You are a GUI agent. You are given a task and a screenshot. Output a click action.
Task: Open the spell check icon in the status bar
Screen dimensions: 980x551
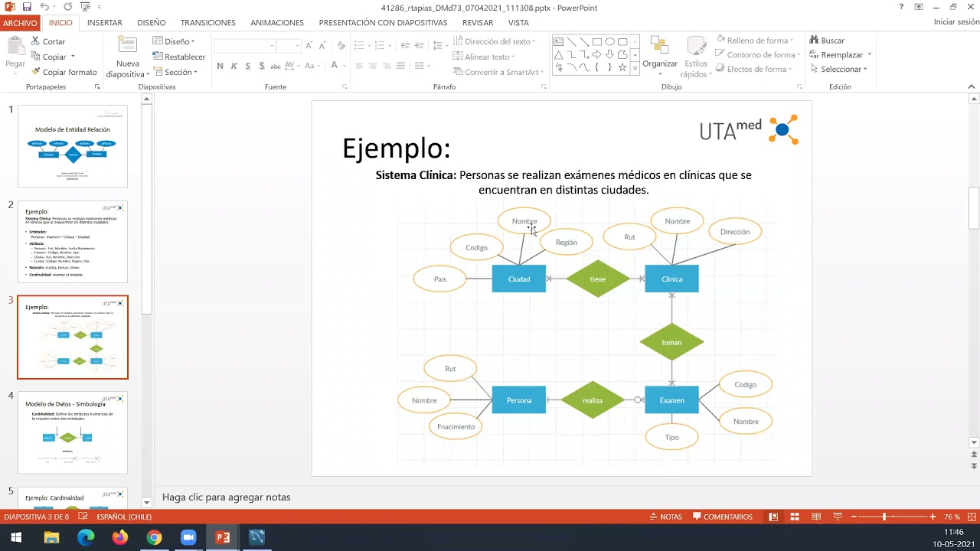pyautogui.click(x=83, y=517)
